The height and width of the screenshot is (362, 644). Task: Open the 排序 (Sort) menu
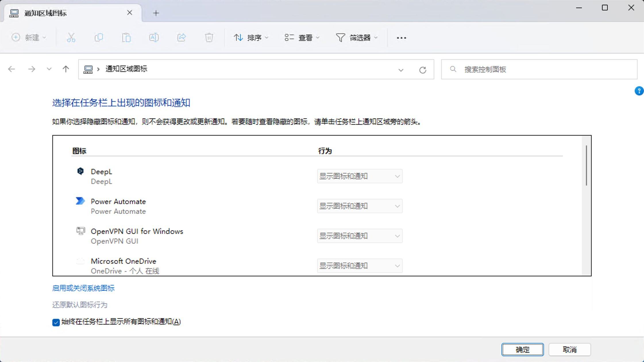(x=251, y=38)
